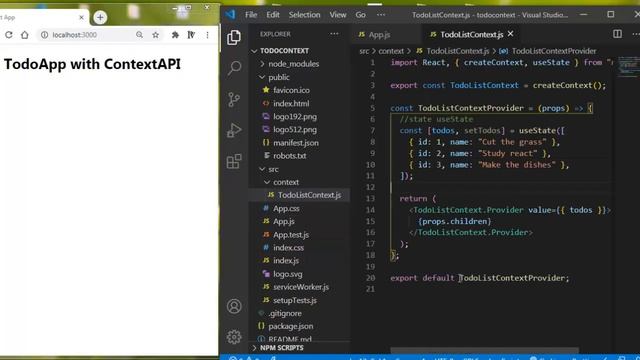The height and width of the screenshot is (360, 640).
Task: Open App.js in the file tree
Action: click(x=284, y=221)
